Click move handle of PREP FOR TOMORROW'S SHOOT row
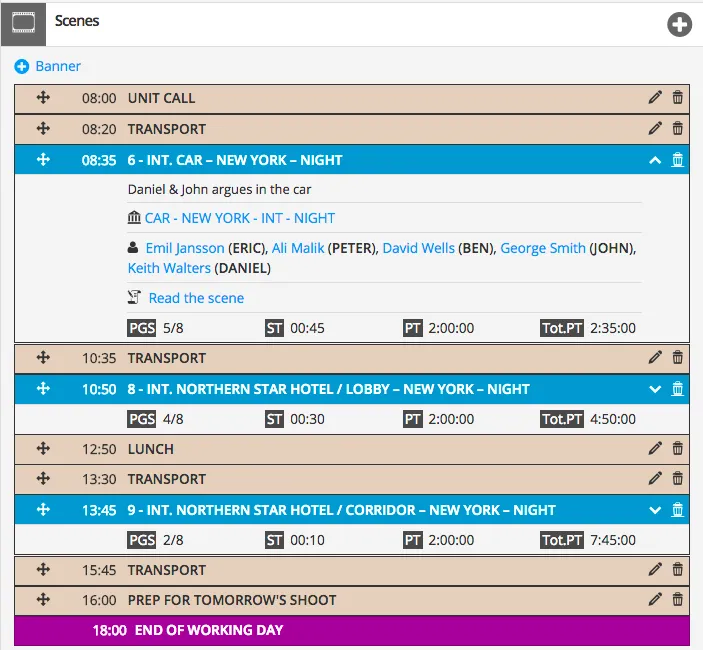 (x=43, y=600)
